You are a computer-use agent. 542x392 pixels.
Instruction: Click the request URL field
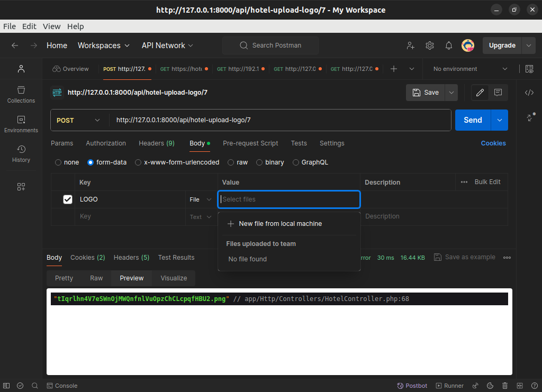coord(280,120)
